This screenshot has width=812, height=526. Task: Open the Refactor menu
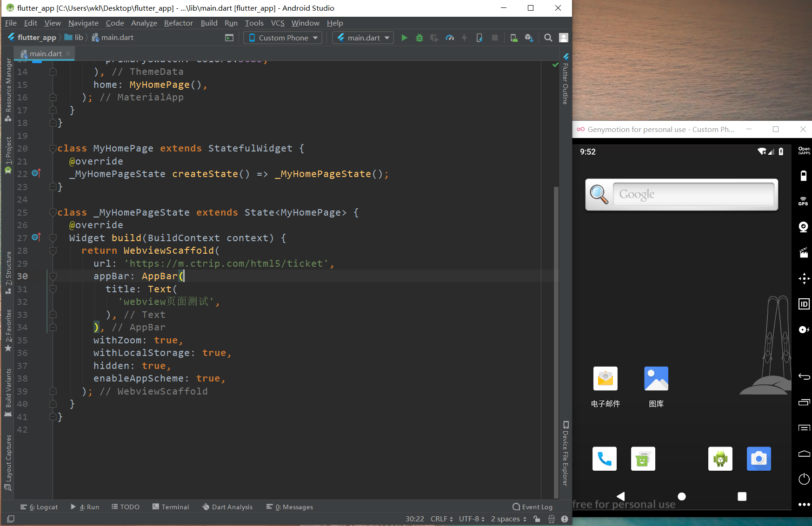click(x=178, y=23)
